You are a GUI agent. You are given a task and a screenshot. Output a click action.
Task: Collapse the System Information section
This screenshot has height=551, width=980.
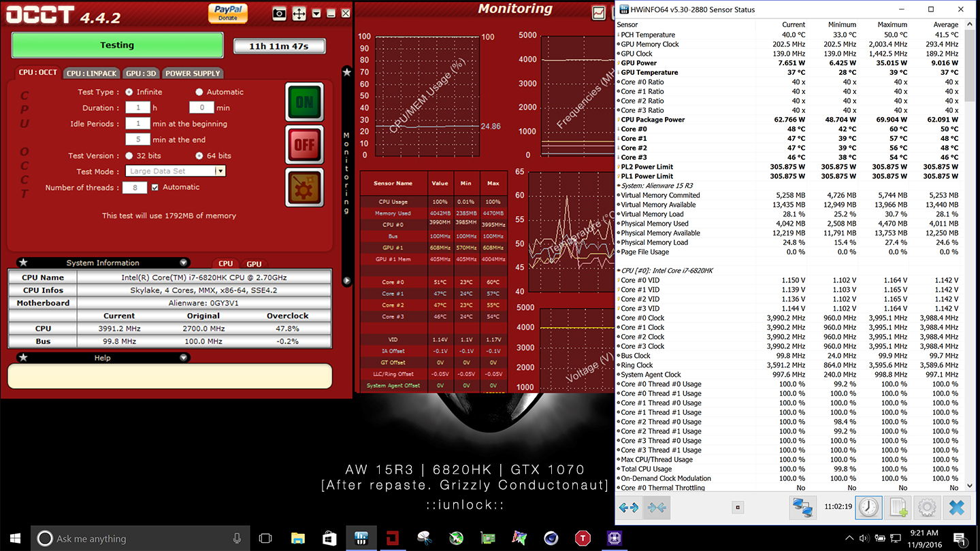pyautogui.click(x=183, y=263)
